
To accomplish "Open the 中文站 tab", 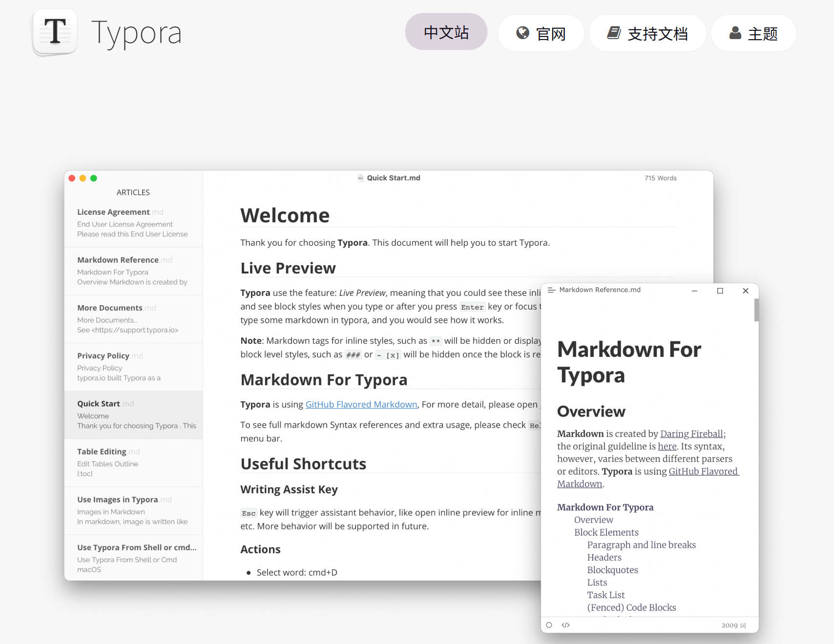I will click(446, 32).
